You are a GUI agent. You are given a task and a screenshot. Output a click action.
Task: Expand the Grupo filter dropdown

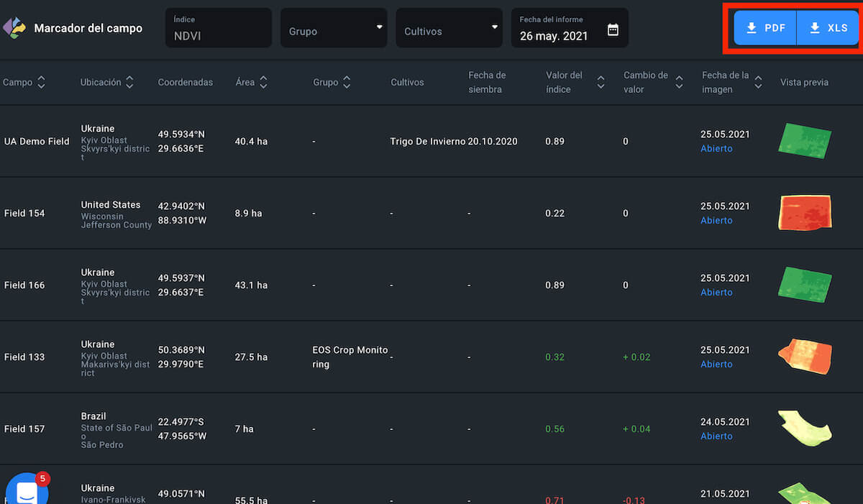pos(334,28)
